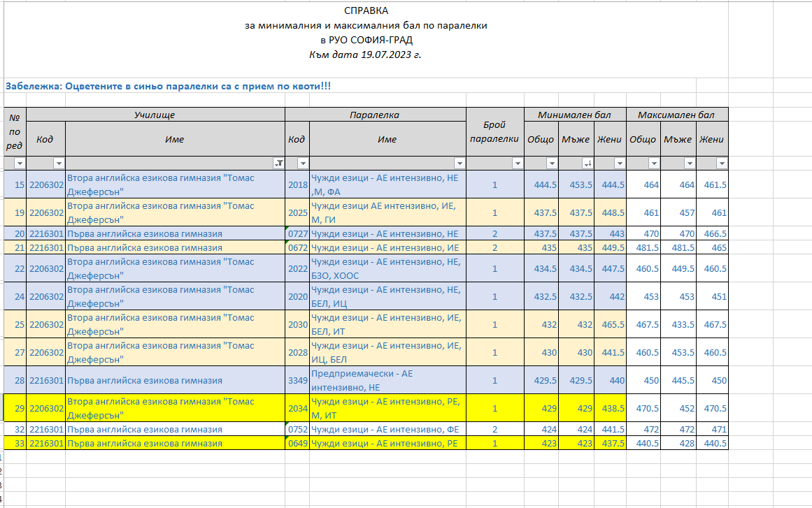Select the Училище merged header cell
Image resolution: width=812 pixels, height=508 pixels.
click(x=155, y=115)
